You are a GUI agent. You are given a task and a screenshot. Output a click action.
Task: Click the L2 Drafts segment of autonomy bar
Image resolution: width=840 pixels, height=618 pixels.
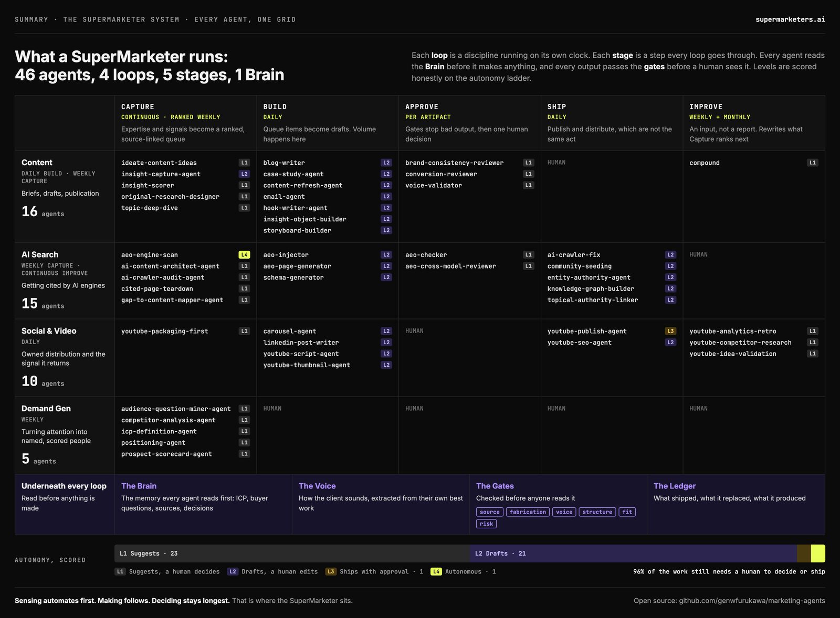[x=633, y=553]
